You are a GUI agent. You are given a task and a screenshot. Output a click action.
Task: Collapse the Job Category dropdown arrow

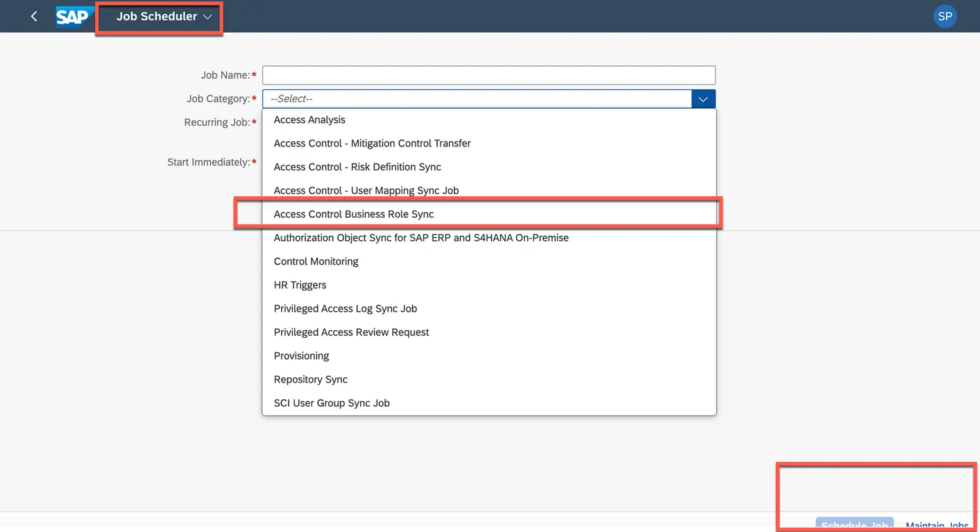click(x=703, y=99)
